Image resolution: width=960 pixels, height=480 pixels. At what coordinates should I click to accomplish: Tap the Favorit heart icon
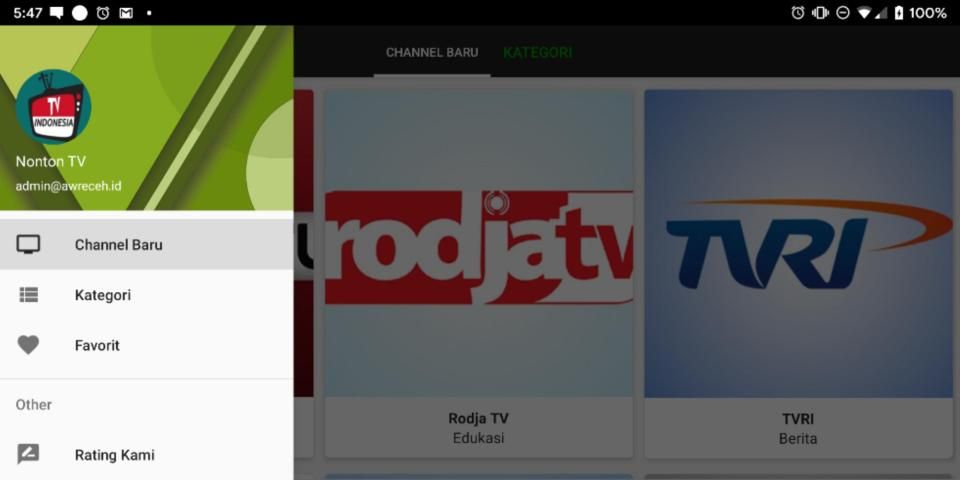pos(28,345)
